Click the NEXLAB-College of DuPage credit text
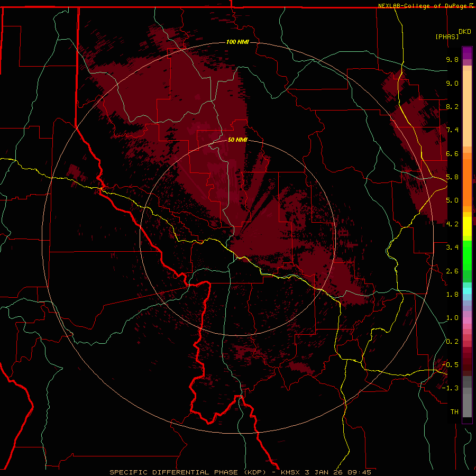This screenshot has width=476, height=476. click(423, 6)
